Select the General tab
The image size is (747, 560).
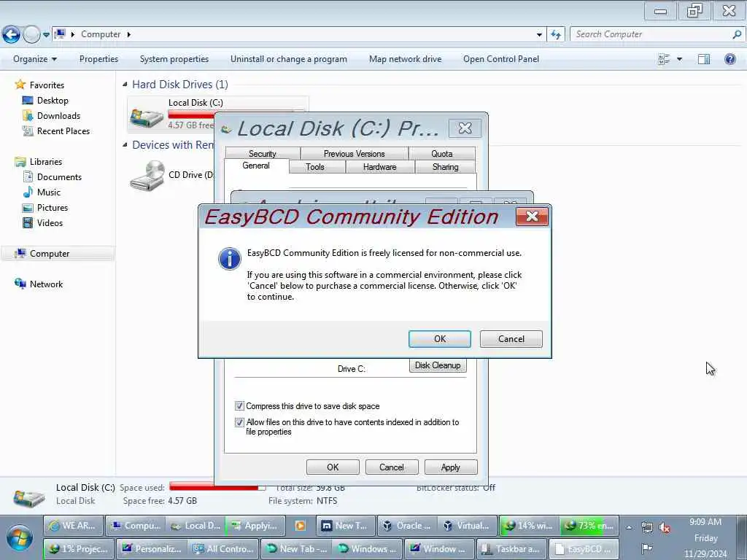click(x=256, y=166)
